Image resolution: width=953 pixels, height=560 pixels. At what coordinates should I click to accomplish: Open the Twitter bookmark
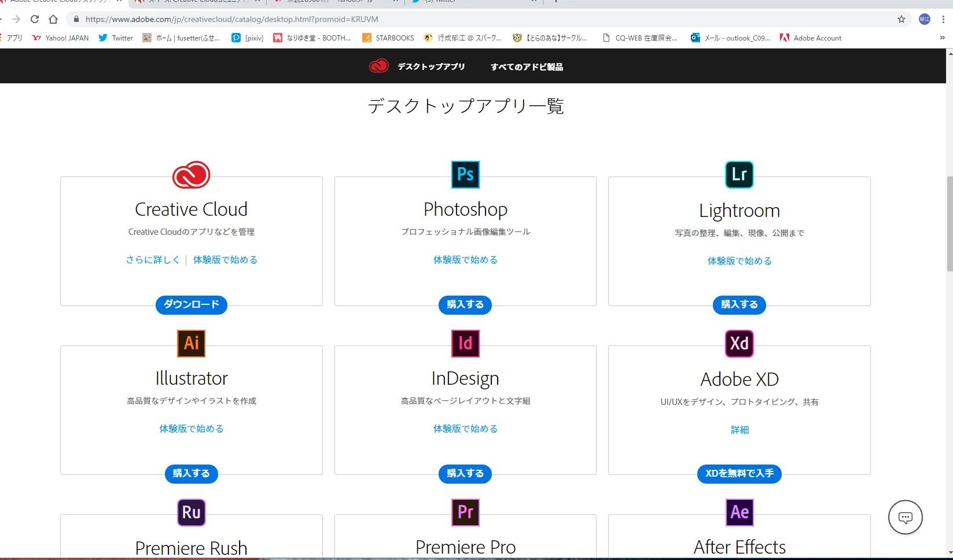[116, 38]
